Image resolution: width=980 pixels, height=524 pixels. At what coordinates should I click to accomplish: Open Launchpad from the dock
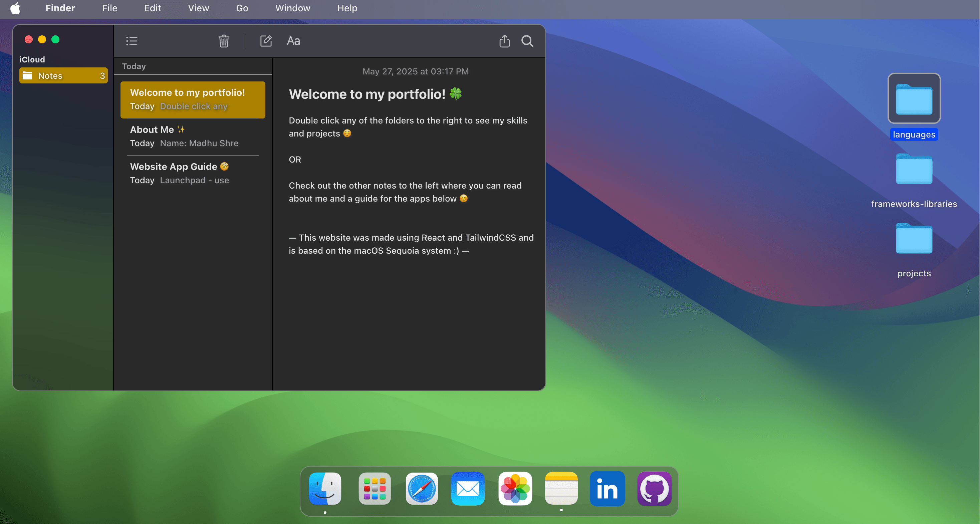pos(375,489)
